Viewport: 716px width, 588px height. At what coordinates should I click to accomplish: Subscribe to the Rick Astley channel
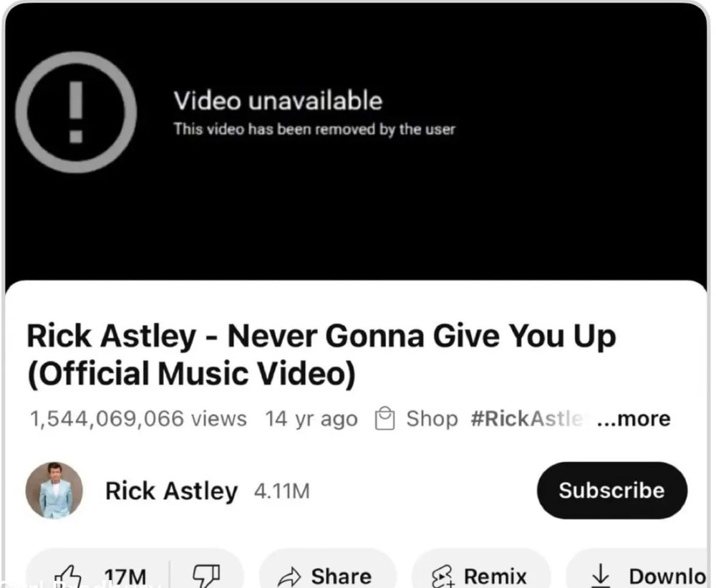click(x=612, y=490)
